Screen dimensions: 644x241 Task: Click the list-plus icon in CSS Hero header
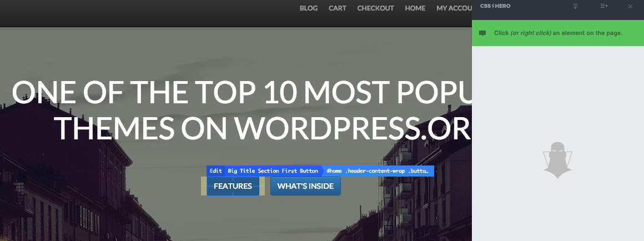pyautogui.click(x=604, y=6)
